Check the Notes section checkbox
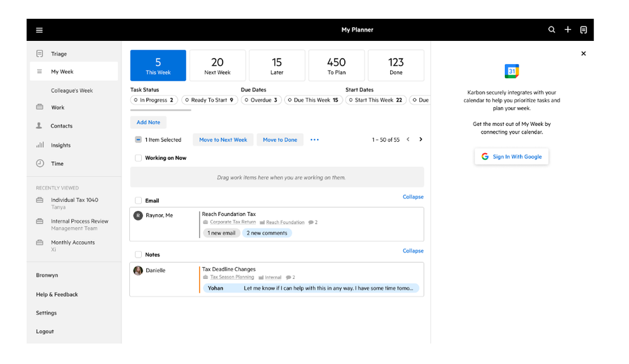Viewport: 629px width, 364px height. [x=138, y=255]
